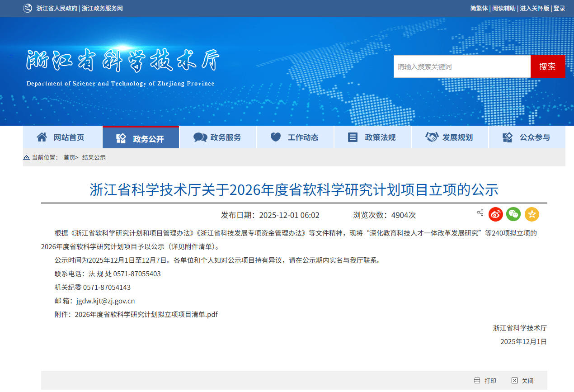This screenshot has height=392, width=574.
Task: Enable 阅读辅助 reading assistance
Action: point(503,8)
